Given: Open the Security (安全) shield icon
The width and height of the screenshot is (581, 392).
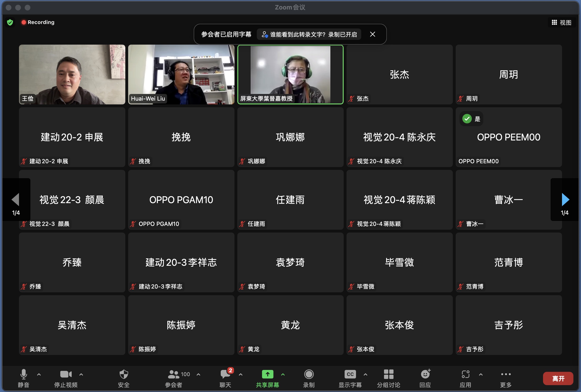Looking at the screenshot, I should pyautogui.click(x=124, y=374).
